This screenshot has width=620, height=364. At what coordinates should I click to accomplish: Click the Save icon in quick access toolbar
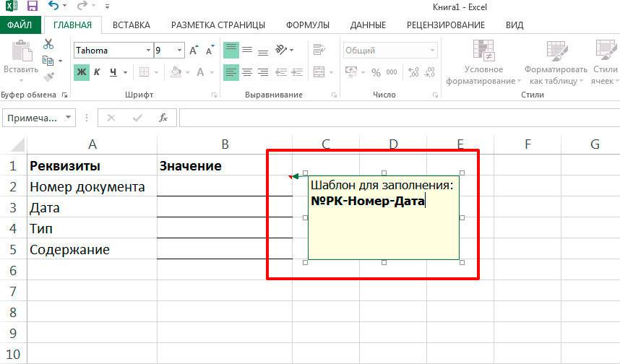click(32, 6)
